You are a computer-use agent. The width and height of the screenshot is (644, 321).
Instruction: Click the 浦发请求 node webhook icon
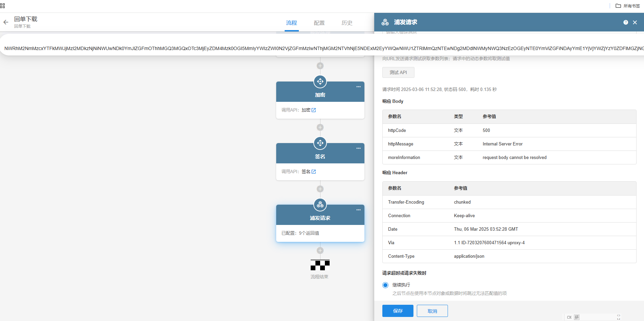320,205
